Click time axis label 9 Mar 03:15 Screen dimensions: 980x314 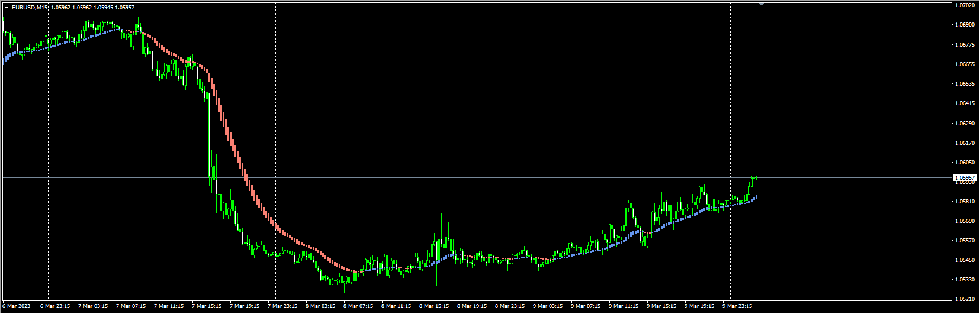click(x=548, y=306)
